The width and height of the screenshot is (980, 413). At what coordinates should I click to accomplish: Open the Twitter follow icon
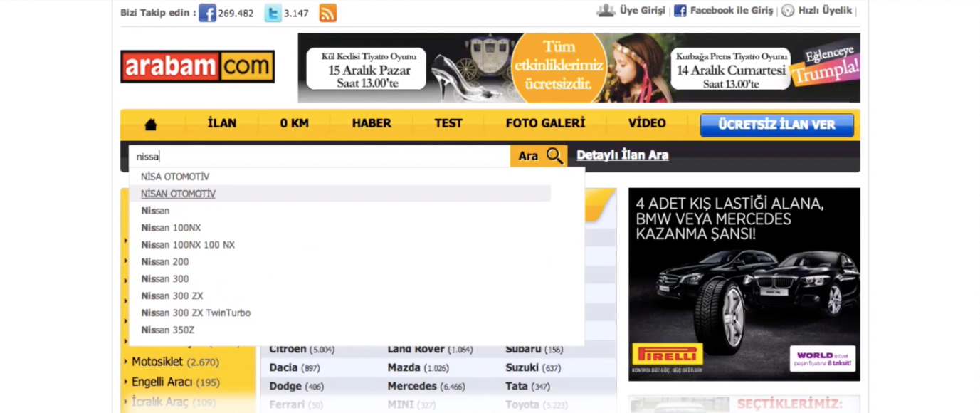[x=273, y=13]
